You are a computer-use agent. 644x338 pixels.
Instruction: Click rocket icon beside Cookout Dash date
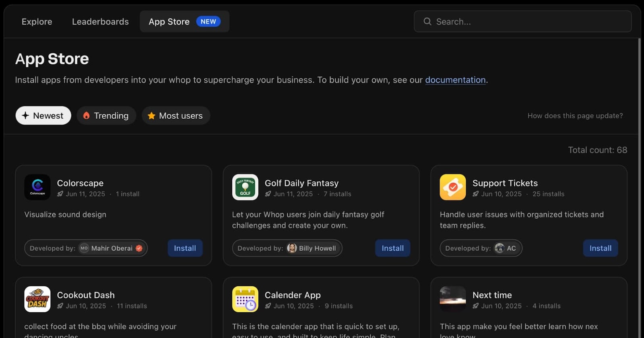pyautogui.click(x=60, y=306)
